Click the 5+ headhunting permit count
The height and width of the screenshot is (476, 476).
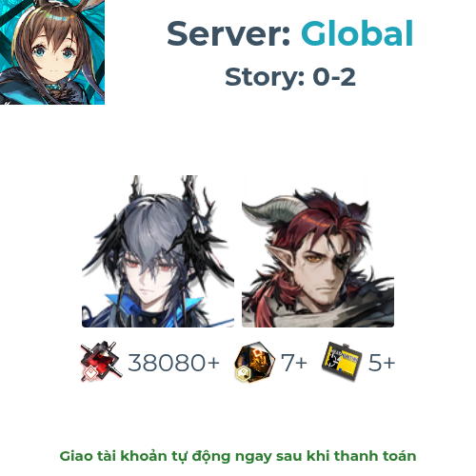[382, 363]
